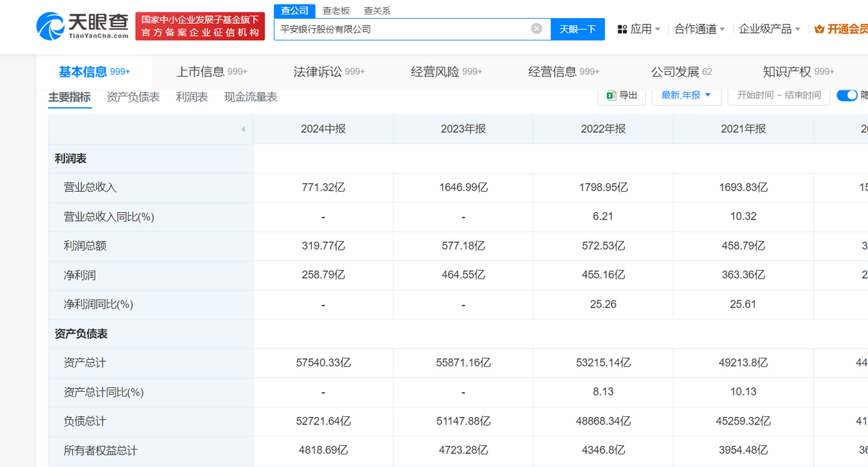
Task: Click the 1798.95亿 revenue cell
Action: coord(603,188)
